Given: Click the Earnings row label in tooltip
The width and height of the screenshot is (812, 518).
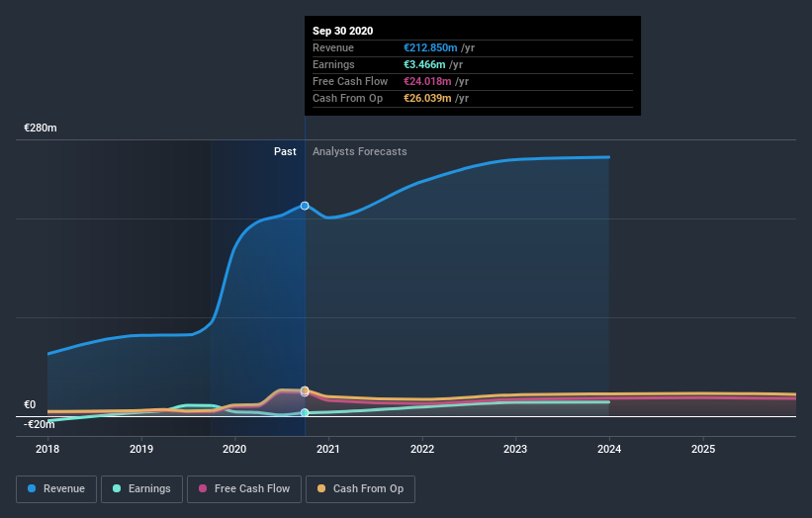Looking at the screenshot, I should pos(333,64).
